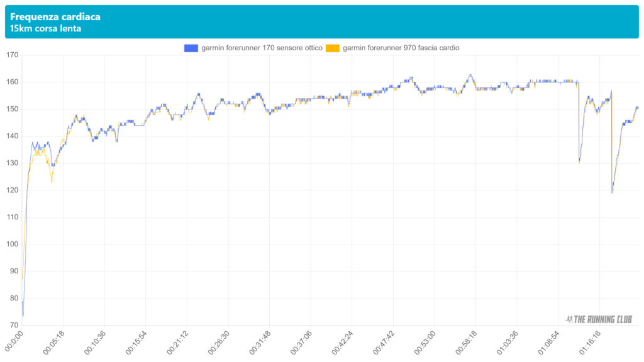Click the blue legend swatch for Forerunner 170
Screen dimensions: 644x362
(x=191, y=48)
